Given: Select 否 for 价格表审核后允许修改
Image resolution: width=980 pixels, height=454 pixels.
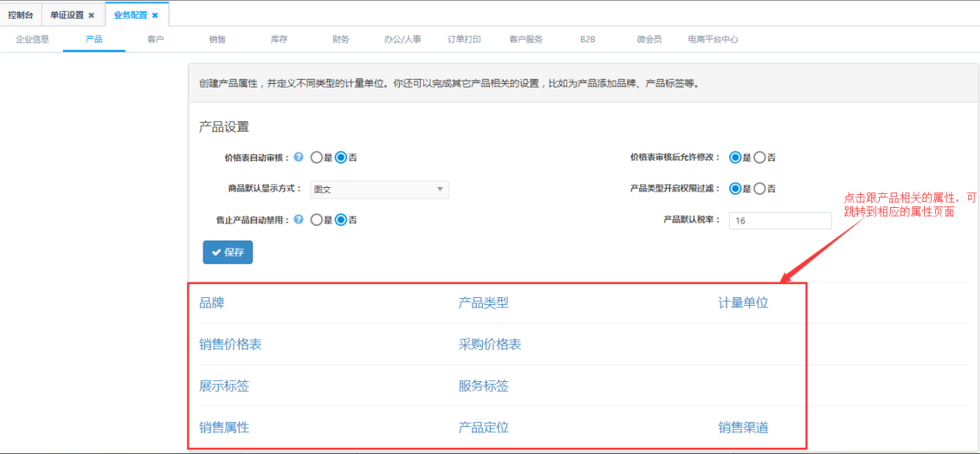Looking at the screenshot, I should [x=759, y=158].
